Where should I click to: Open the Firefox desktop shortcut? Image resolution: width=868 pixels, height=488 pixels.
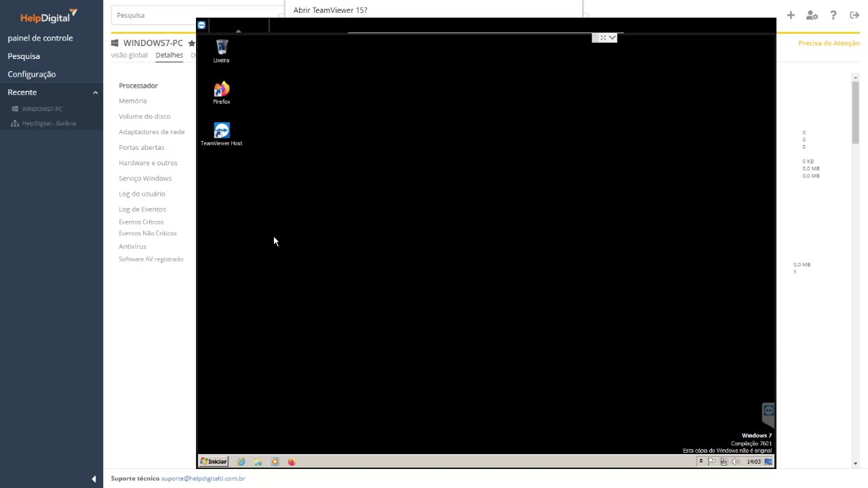(222, 94)
